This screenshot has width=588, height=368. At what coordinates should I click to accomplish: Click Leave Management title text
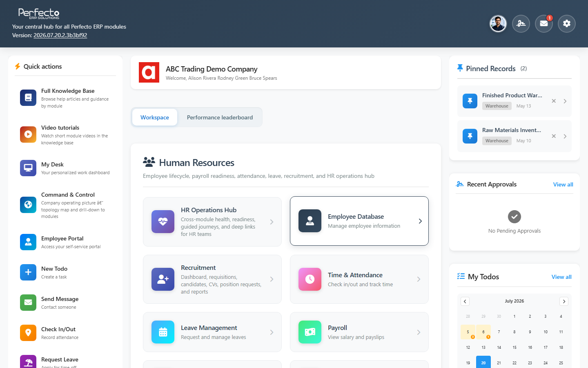click(209, 328)
